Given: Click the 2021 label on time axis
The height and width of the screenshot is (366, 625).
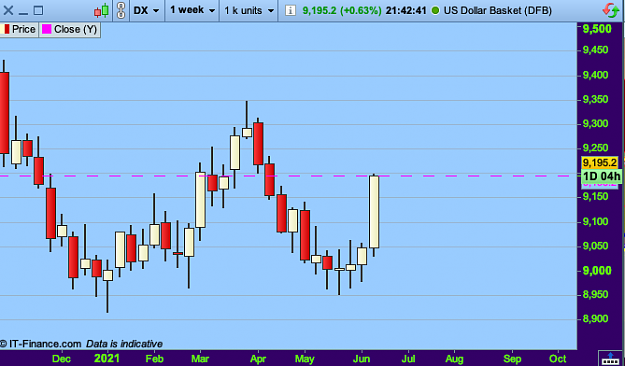Looking at the screenshot, I should tap(107, 358).
